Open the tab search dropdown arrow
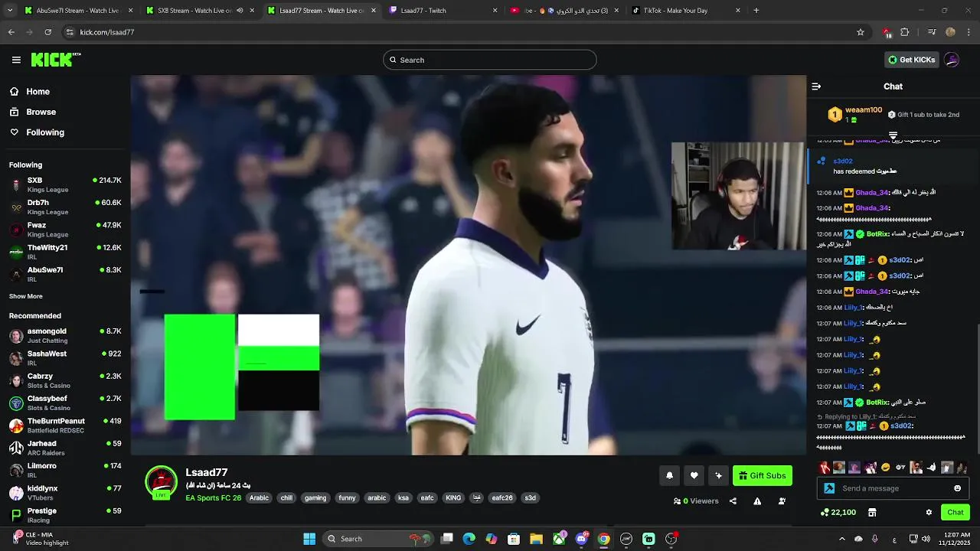The height and width of the screenshot is (551, 980). point(10,11)
